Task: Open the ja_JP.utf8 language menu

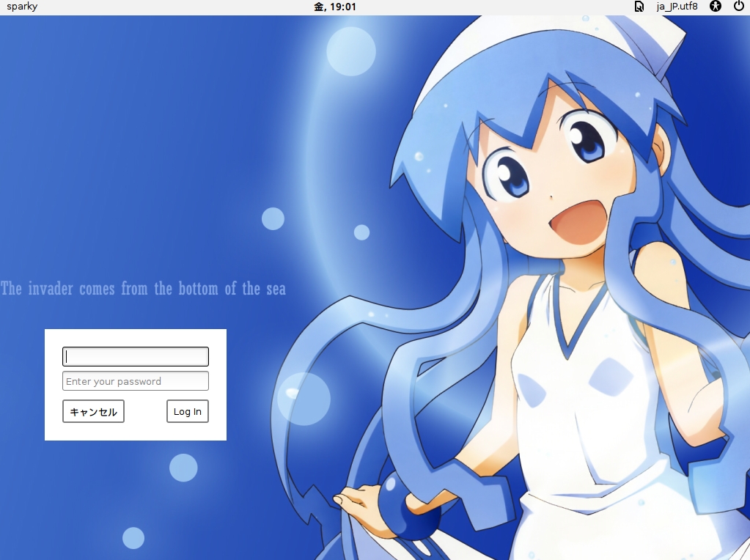Action: tap(677, 7)
